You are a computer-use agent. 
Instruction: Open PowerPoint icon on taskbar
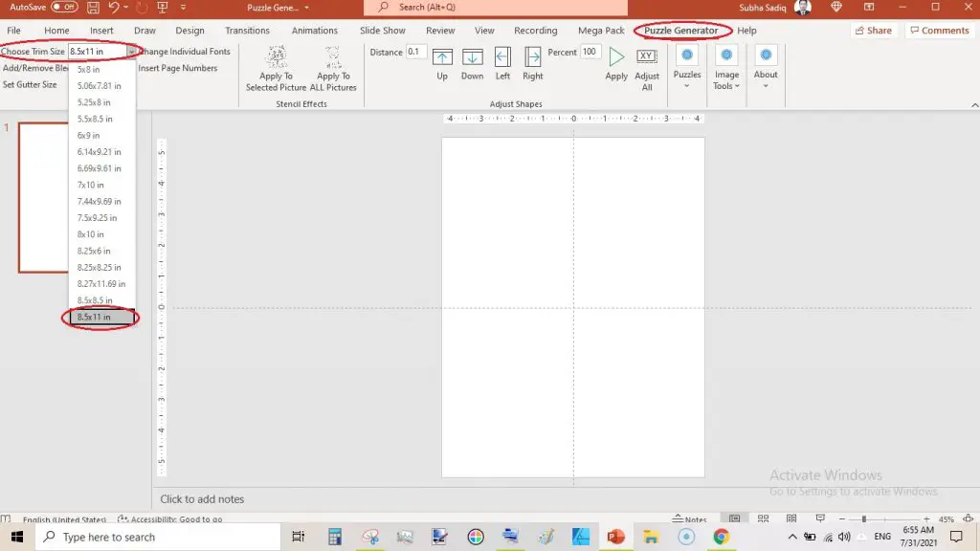click(x=615, y=537)
